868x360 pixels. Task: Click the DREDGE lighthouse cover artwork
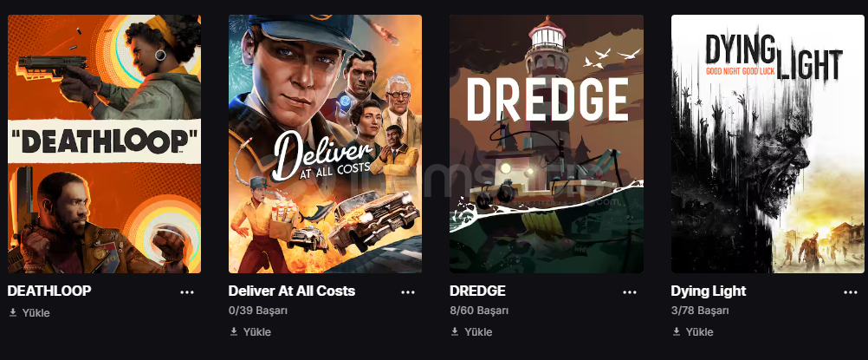[x=547, y=144]
